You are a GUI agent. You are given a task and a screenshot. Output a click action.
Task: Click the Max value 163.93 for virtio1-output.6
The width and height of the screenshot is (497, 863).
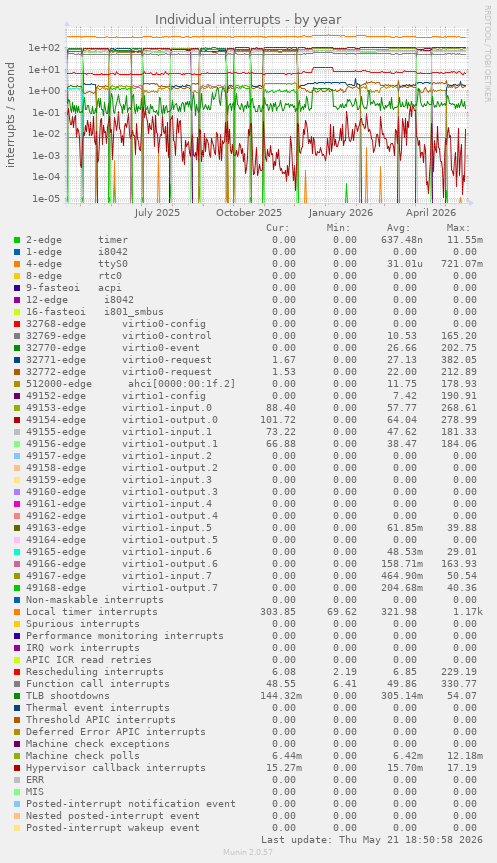pyautogui.click(x=459, y=564)
